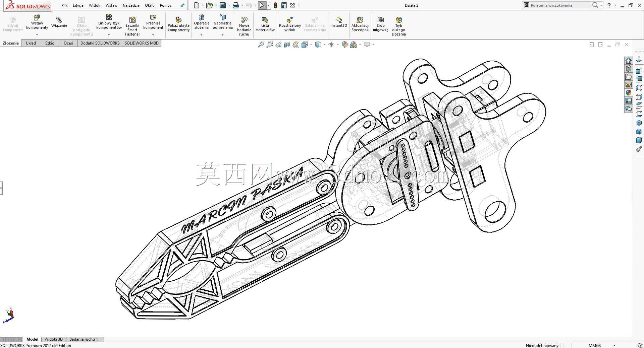Open the Design Library task pane tab
This screenshot has height=348, width=644.
tap(628, 69)
